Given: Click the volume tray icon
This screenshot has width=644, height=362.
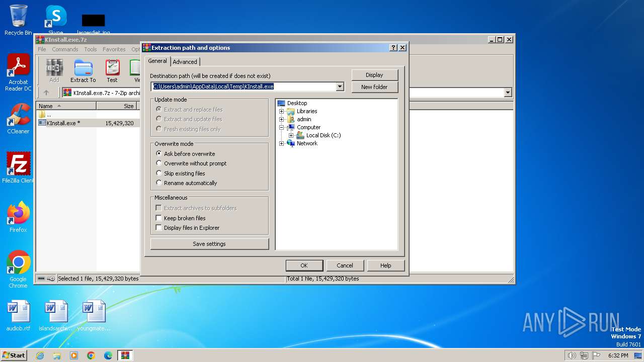Looking at the screenshot, I should coord(572,355).
